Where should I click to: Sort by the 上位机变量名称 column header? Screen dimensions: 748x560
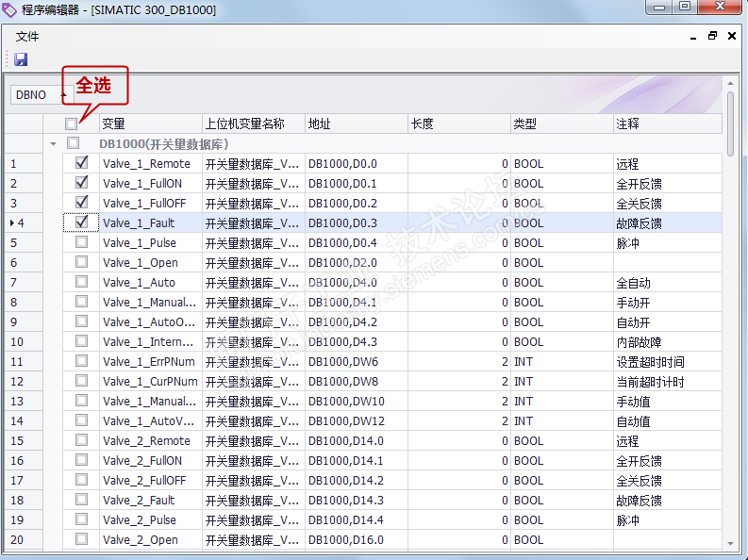tap(254, 124)
